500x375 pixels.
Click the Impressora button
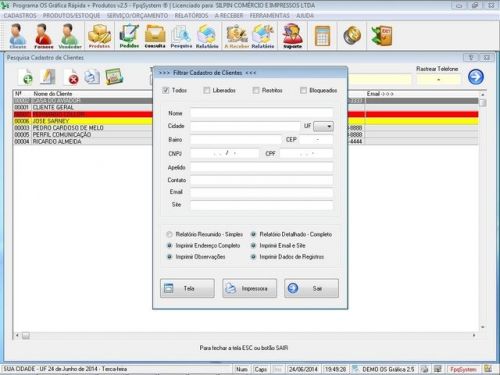[x=250, y=288]
